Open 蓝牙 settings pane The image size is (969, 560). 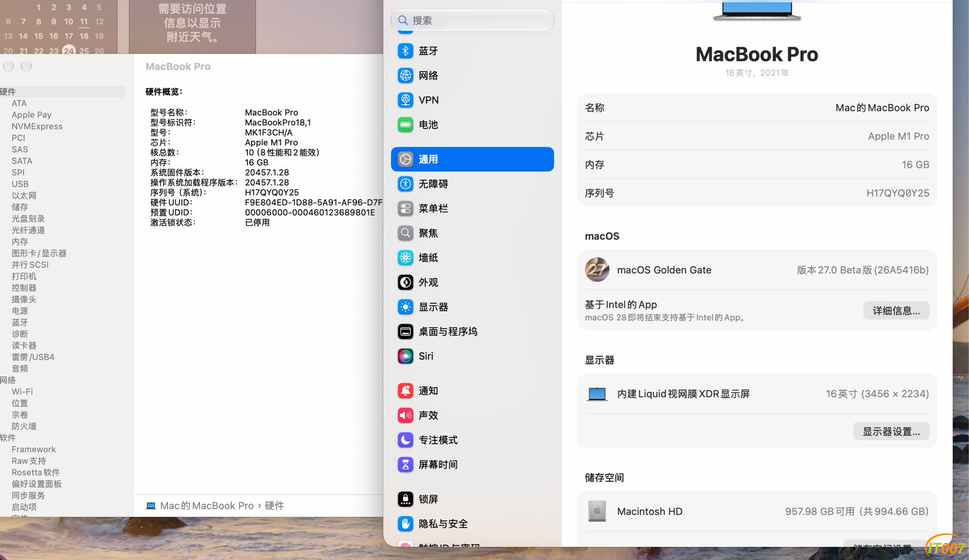[472, 51]
